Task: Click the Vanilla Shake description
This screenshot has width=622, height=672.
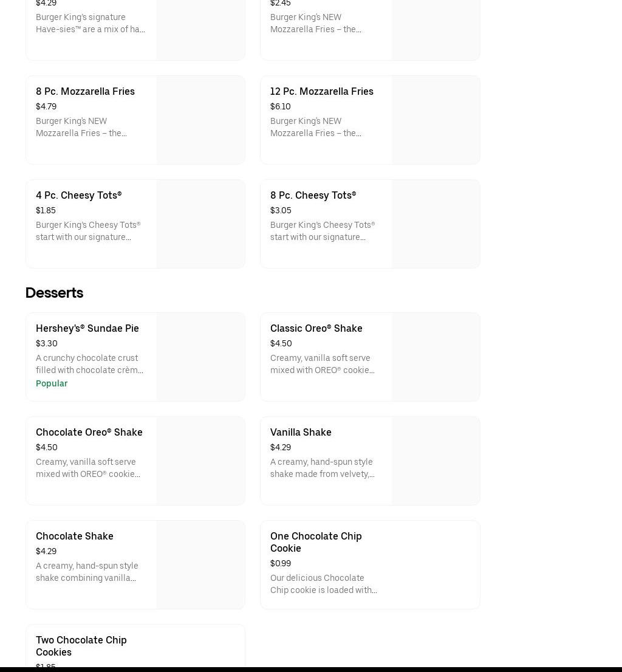Action: point(323,468)
